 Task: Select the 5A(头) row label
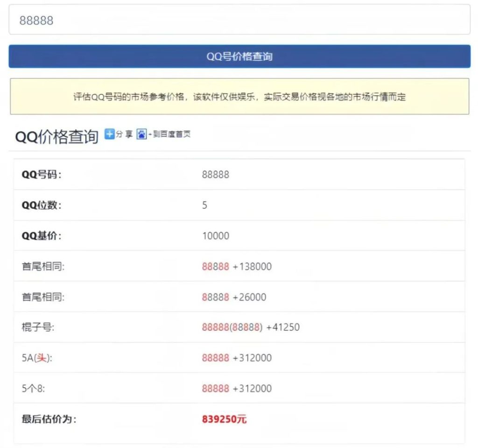coord(35,358)
